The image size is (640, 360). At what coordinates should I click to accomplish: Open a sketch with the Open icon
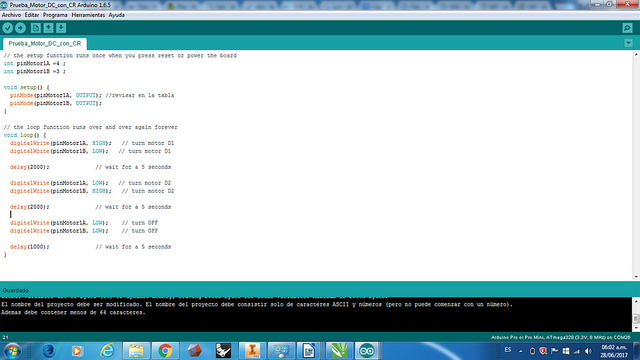pos(49,28)
